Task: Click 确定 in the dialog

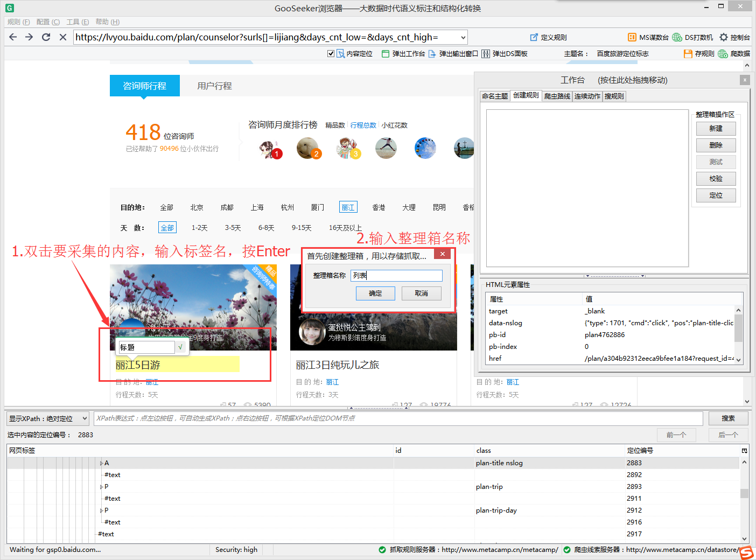Action: [375, 293]
